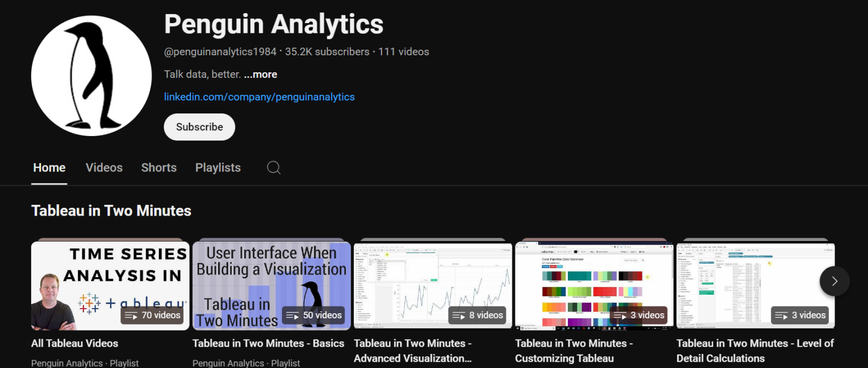Open the LinkedIn company page link
The width and height of the screenshot is (868, 368).
(259, 97)
